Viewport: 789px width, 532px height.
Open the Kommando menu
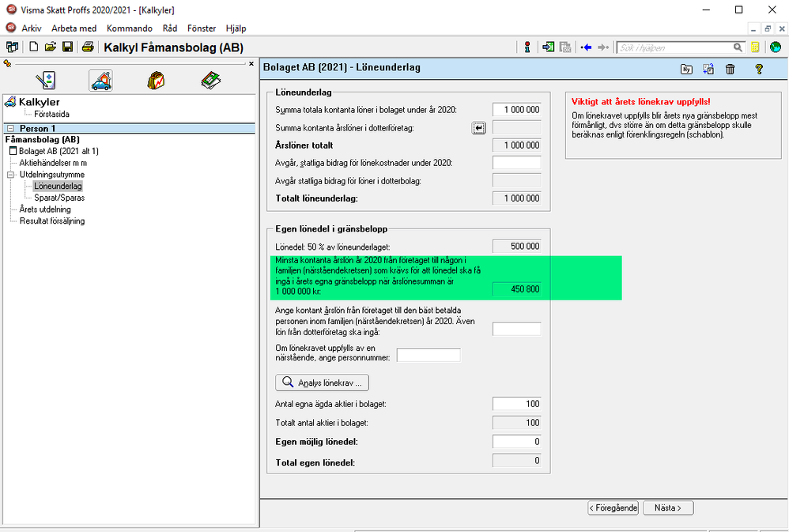[x=129, y=28]
